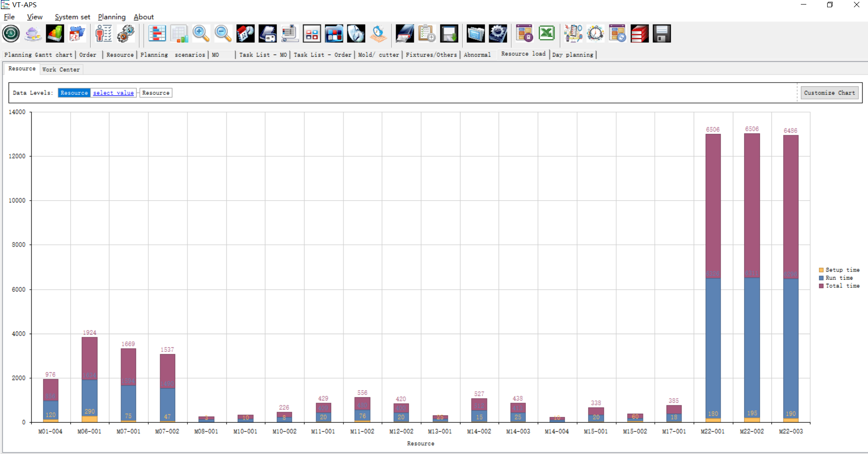Click the floppy disk save icon
Viewport: 868px width, 454px height.
[662, 34]
